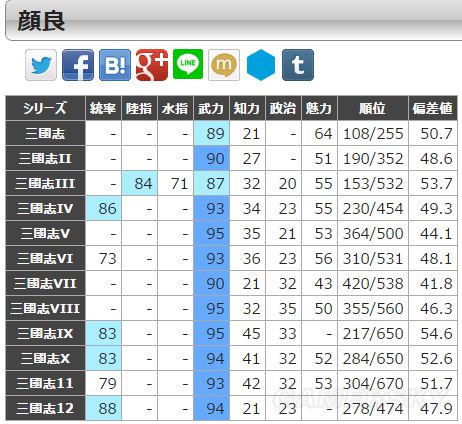This screenshot has height=424, width=462.
Task: Click the blue hexagon share icon
Action: pyautogui.click(x=261, y=65)
